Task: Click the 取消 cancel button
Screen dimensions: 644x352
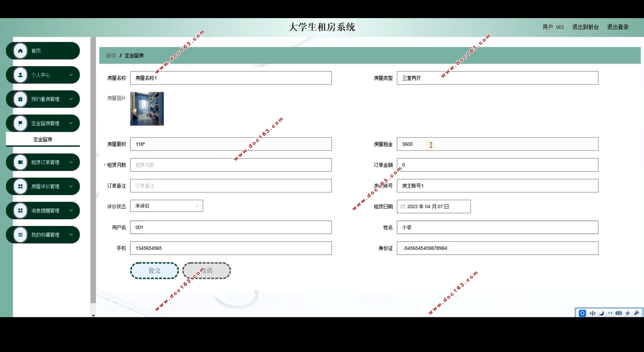Action: click(x=207, y=271)
